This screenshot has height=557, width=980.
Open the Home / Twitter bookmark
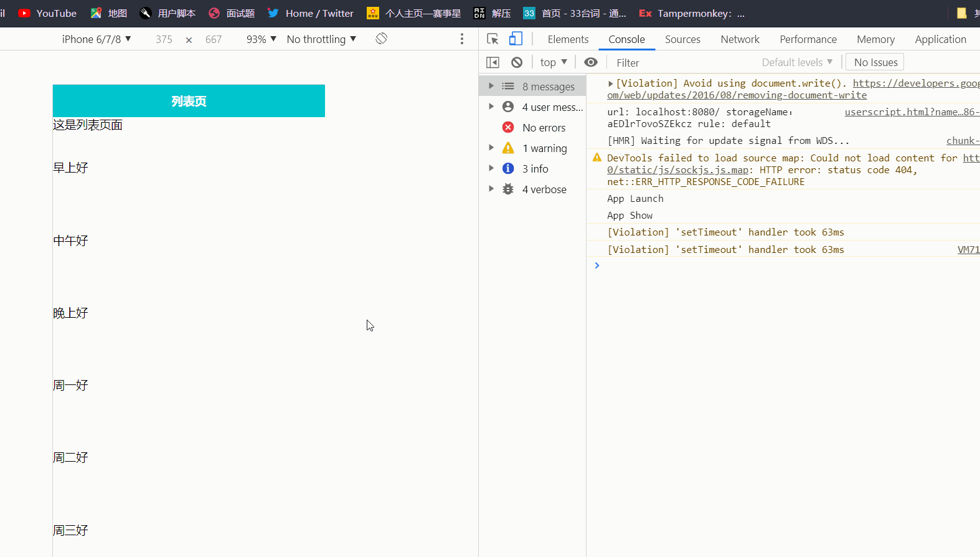311,13
